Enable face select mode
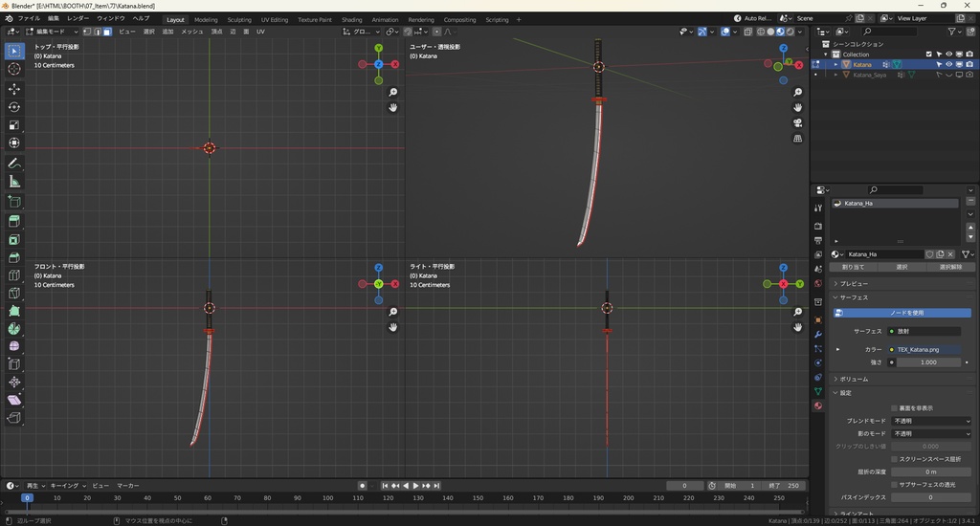The image size is (980, 526). pos(107,32)
